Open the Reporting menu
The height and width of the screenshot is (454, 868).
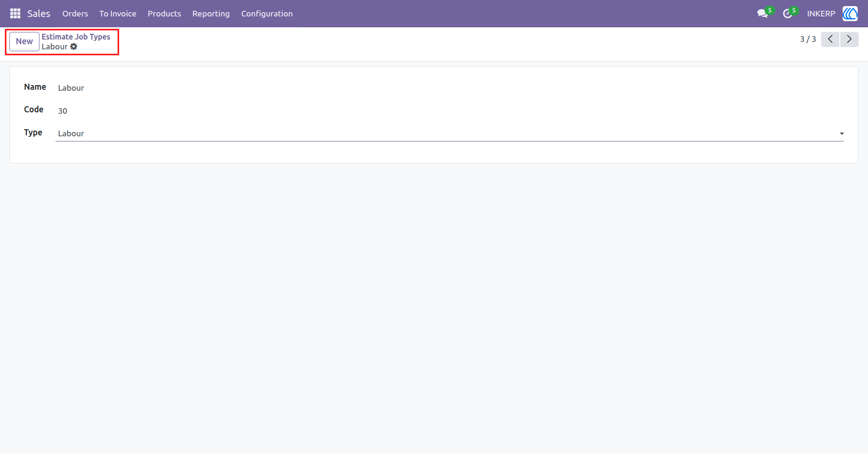tap(211, 14)
